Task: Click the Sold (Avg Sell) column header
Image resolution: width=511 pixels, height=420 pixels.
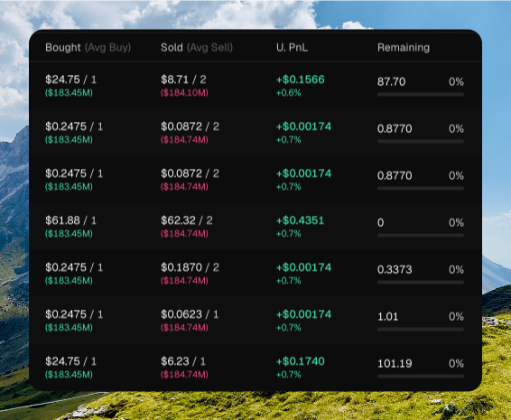Action: pyautogui.click(x=197, y=48)
